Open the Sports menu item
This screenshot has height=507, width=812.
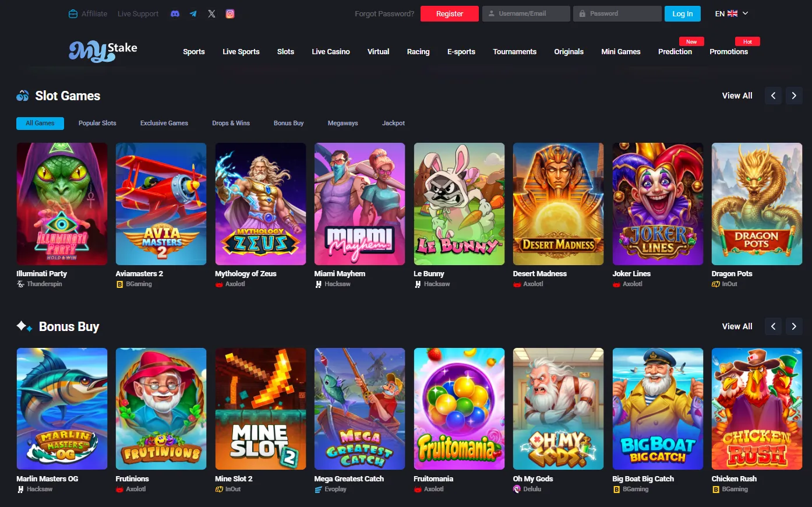point(194,51)
